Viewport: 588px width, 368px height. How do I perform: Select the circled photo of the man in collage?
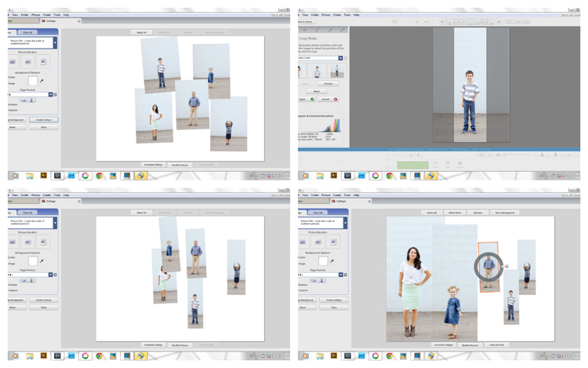488,267
